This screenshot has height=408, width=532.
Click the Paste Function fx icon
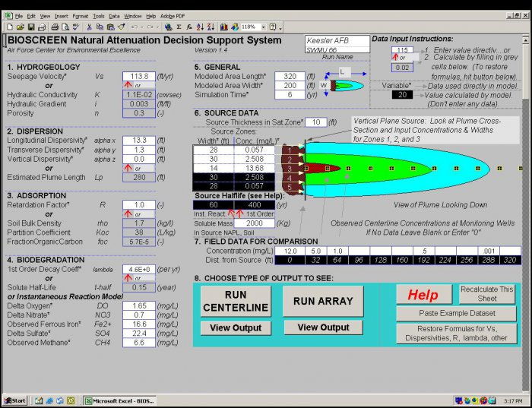189,27
